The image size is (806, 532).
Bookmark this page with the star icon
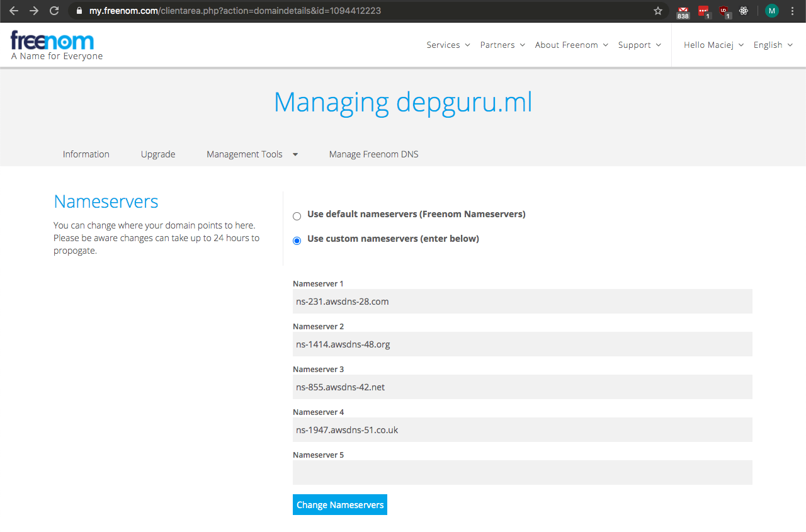pyautogui.click(x=658, y=11)
